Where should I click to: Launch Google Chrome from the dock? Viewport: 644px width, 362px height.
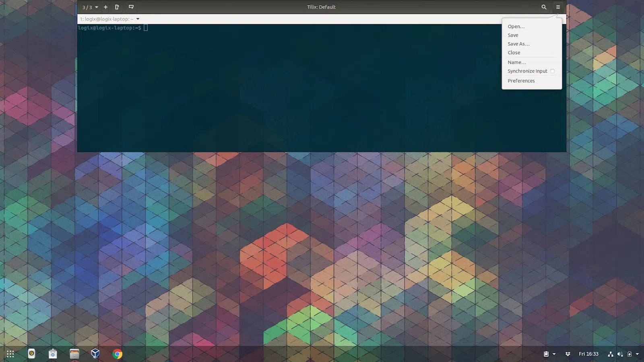[x=117, y=354]
